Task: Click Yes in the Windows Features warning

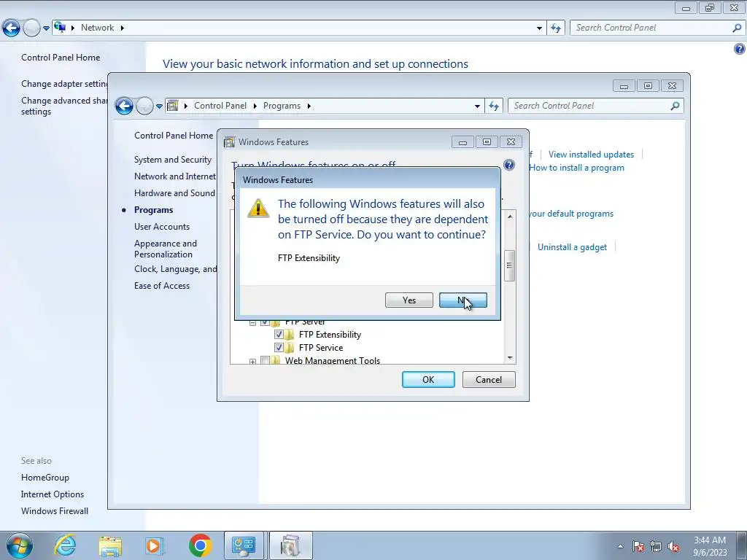Action: point(409,300)
